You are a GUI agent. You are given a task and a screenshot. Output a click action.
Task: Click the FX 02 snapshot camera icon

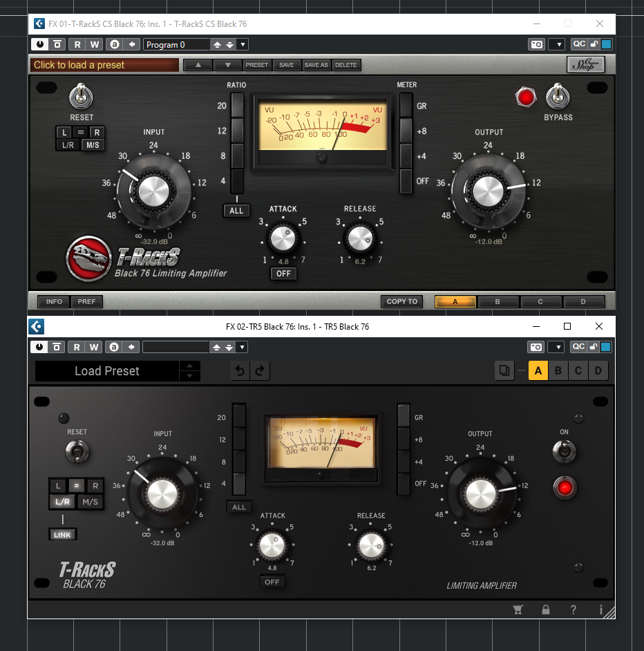pos(536,347)
